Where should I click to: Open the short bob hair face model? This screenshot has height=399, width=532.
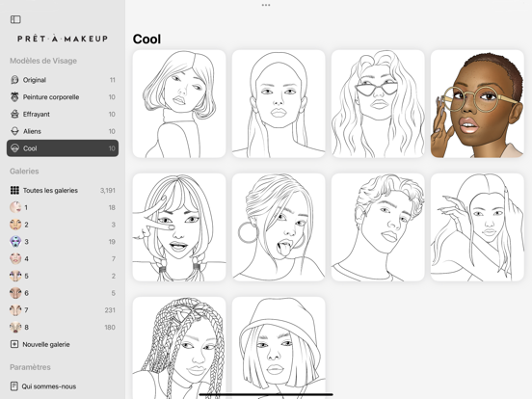tap(179, 104)
